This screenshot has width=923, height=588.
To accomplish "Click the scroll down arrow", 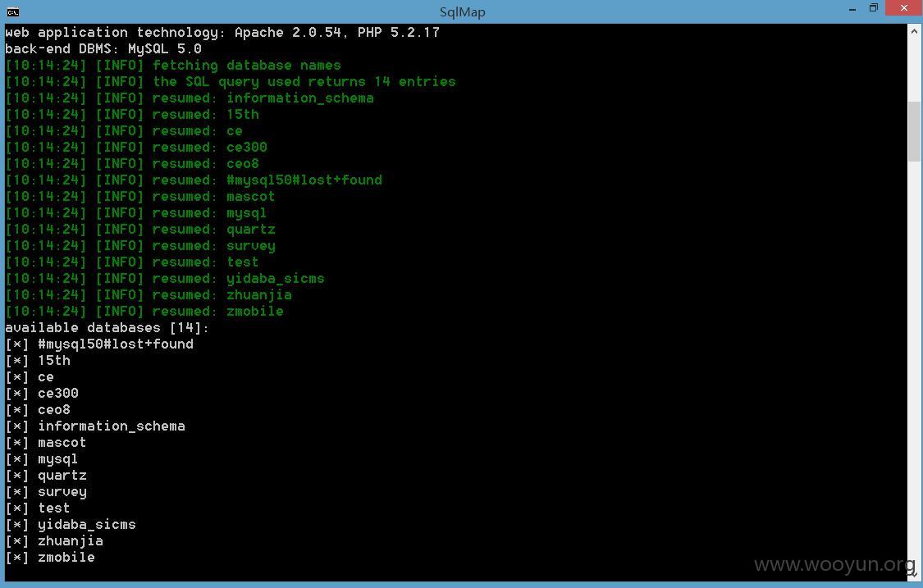I will click(x=914, y=572).
